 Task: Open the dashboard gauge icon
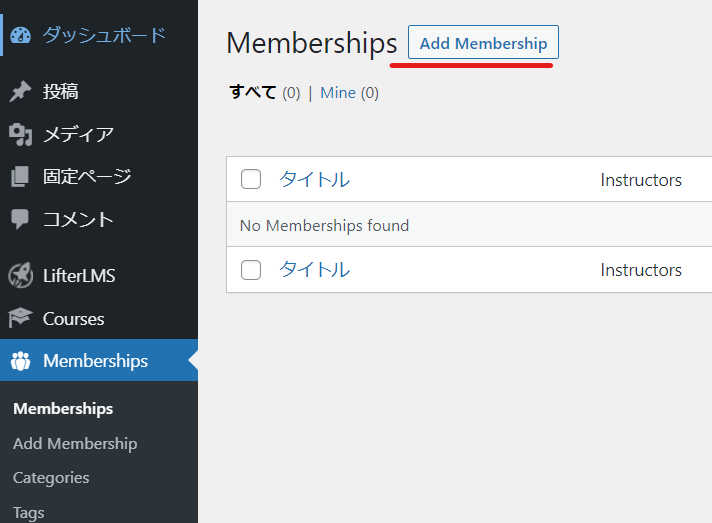[x=20, y=35]
